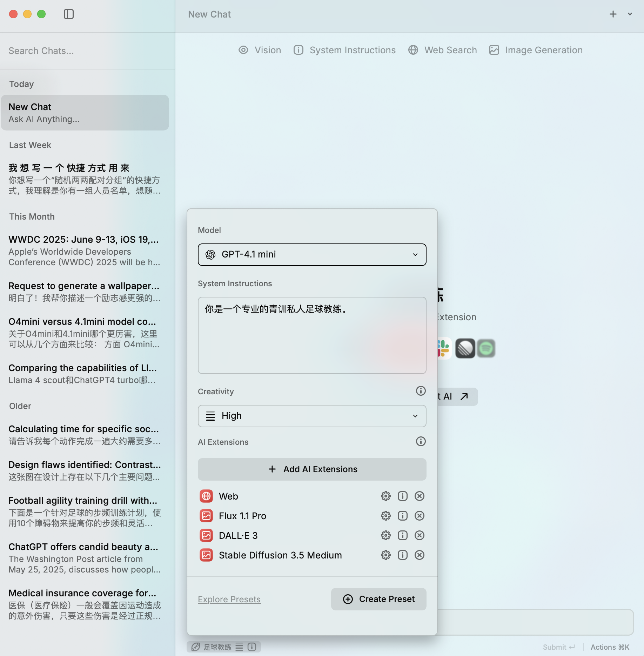The width and height of the screenshot is (644, 656).
Task: Click the Create Preset button
Action: click(x=378, y=599)
